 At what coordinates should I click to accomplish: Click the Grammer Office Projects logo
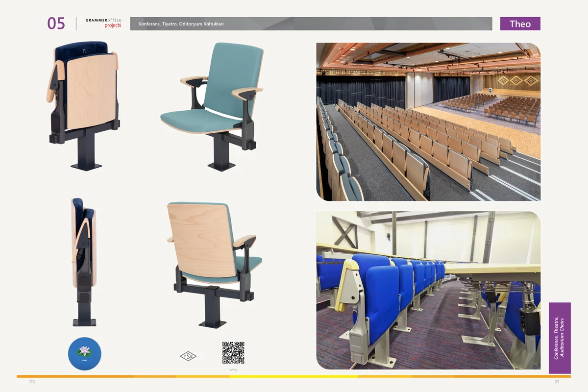(103, 23)
